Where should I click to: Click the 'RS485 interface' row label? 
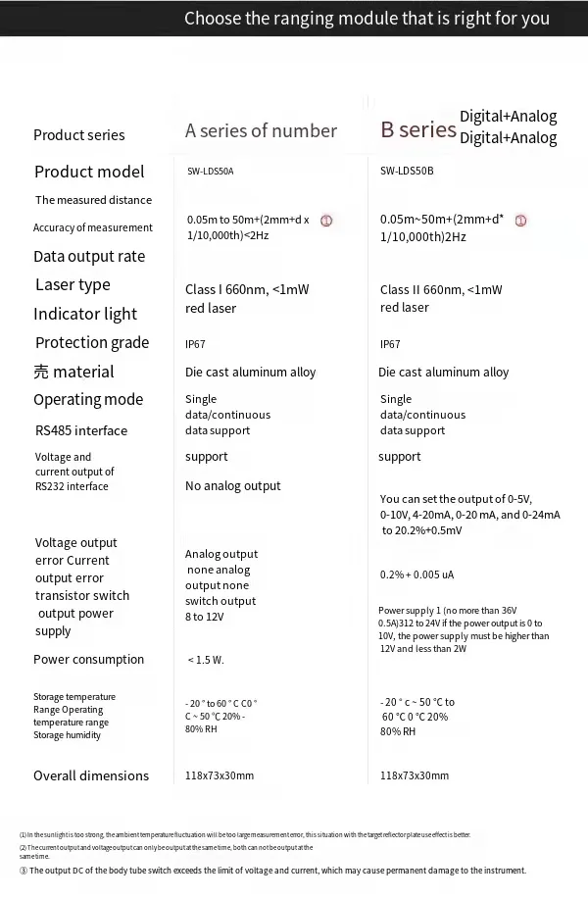click(81, 430)
